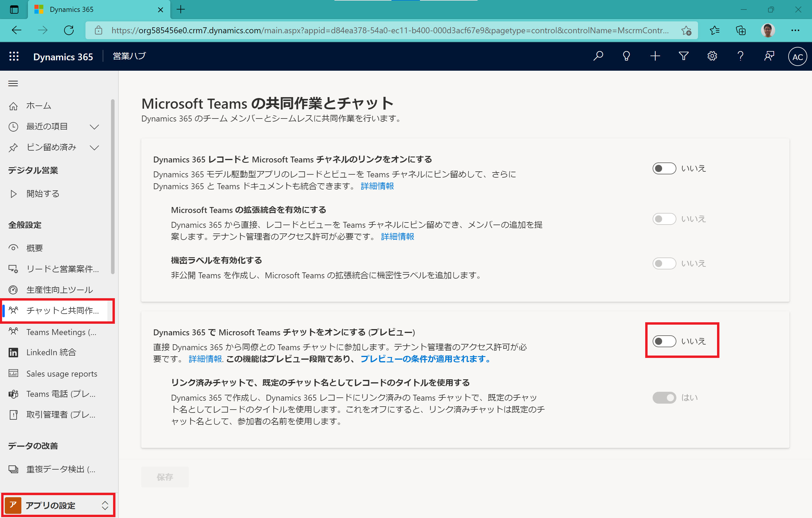Open the advanced find filter icon

tap(683, 56)
